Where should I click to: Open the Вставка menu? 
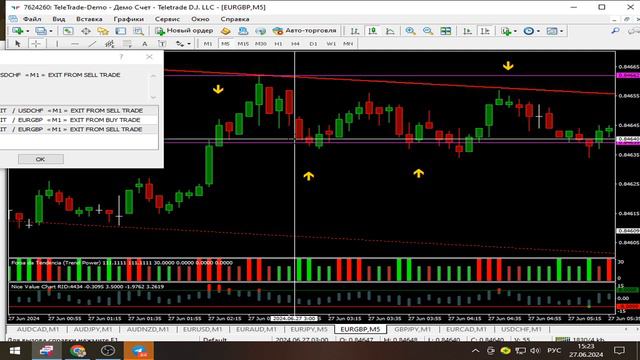pos(89,19)
